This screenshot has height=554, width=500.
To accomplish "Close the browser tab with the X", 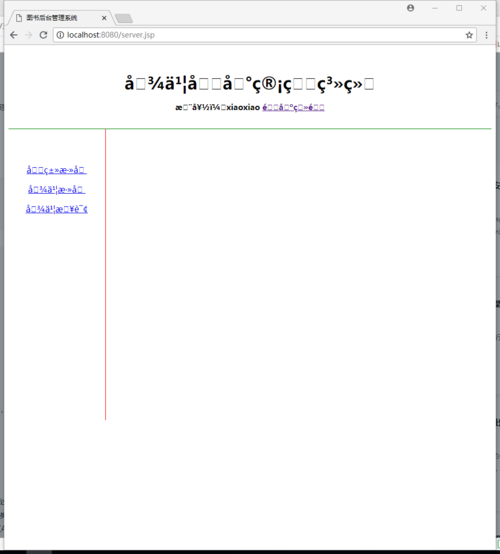I will click(x=104, y=18).
